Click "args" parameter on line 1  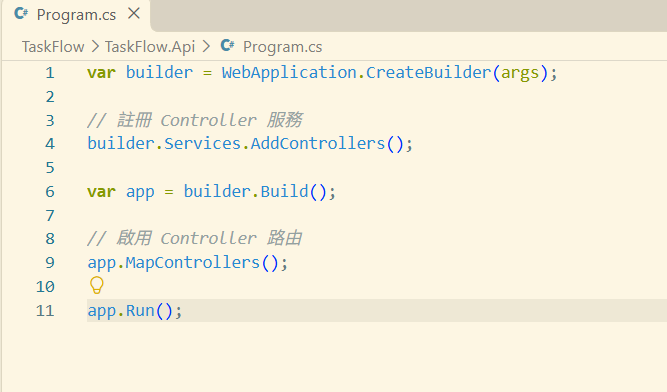(x=520, y=73)
